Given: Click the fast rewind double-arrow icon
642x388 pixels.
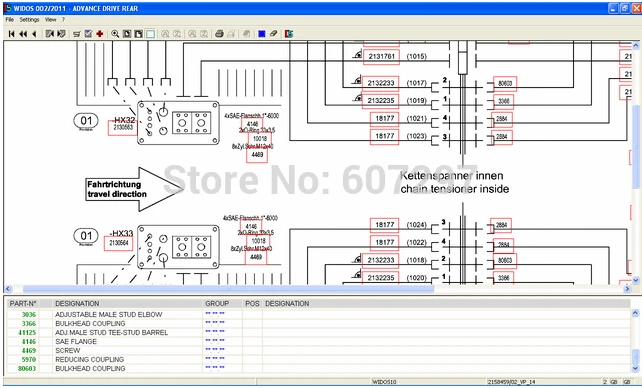Looking at the screenshot, I should (x=23, y=34).
